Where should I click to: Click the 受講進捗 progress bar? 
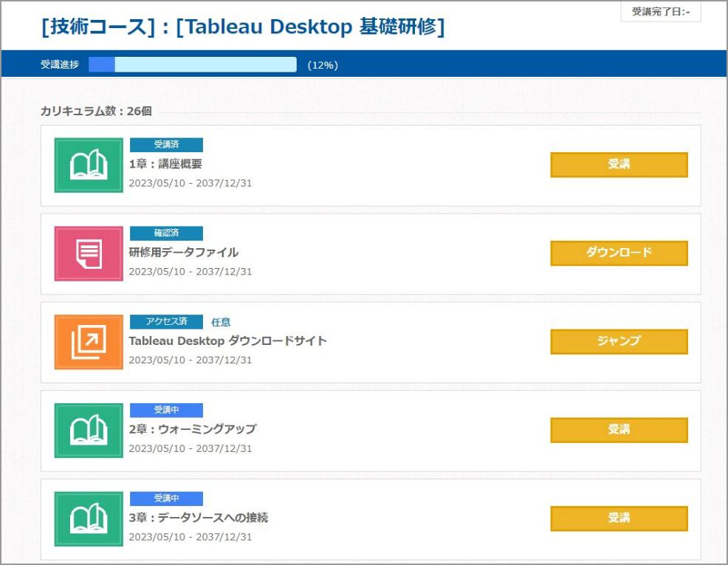[193, 65]
